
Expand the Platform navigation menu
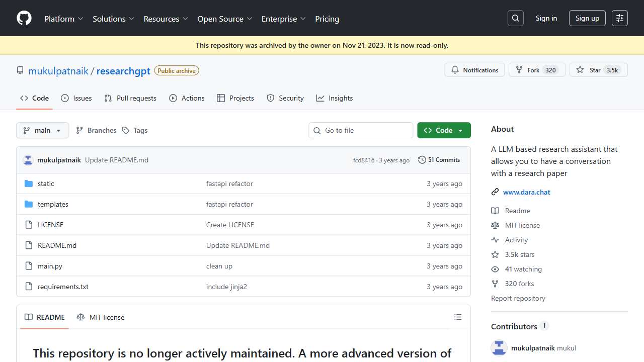coord(64,19)
